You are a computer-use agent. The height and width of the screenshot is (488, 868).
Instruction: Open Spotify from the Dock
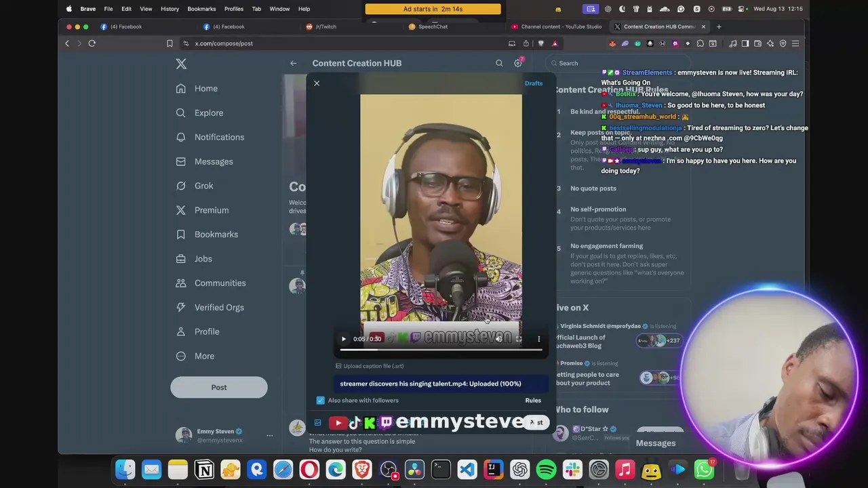click(x=546, y=469)
